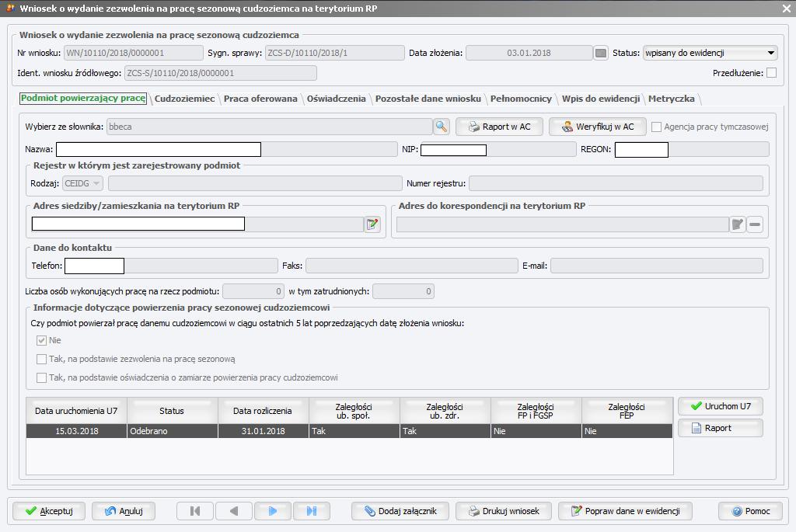Click the w tym zatrudnionych field
The width and height of the screenshot is (796, 532).
point(403,291)
